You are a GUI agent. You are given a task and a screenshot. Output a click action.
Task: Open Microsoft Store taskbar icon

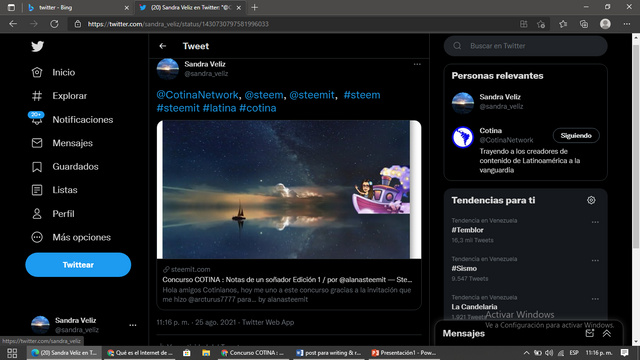(x=187, y=353)
